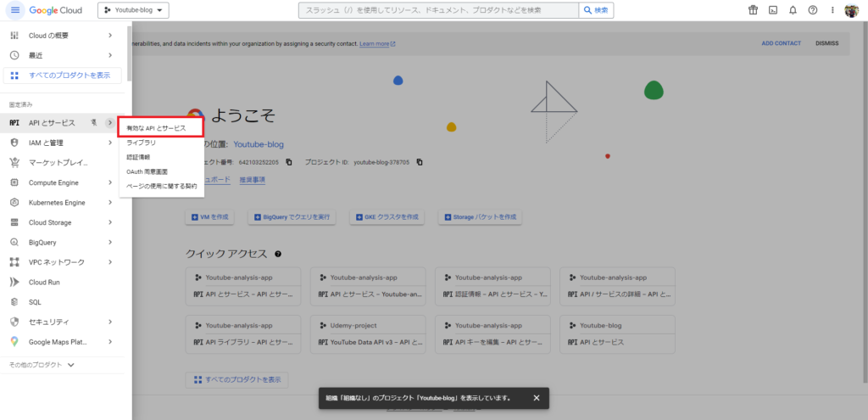Screen dimensions: 868x420
Task: Select API とサービス sidebar item
Action: pyautogui.click(x=52, y=122)
